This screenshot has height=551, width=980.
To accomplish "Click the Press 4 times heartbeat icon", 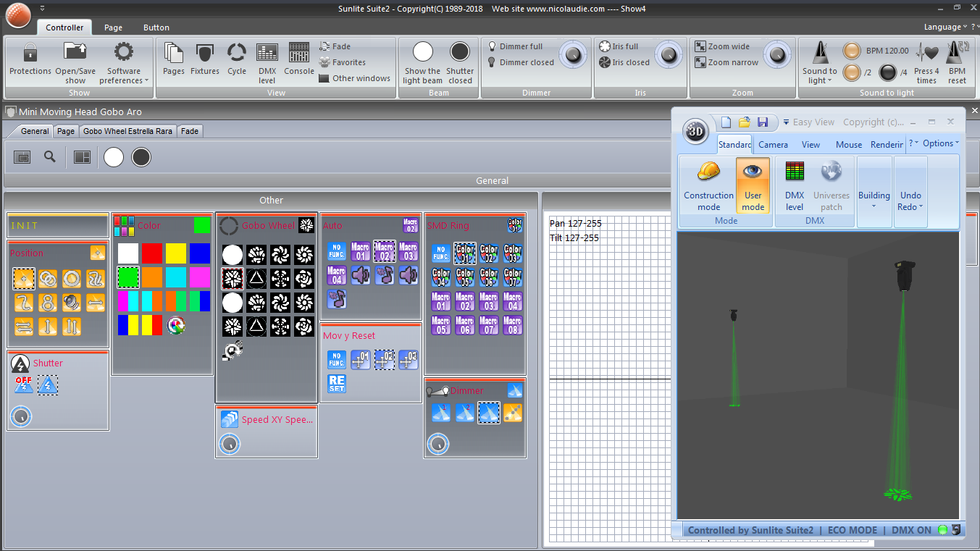I will click(926, 62).
